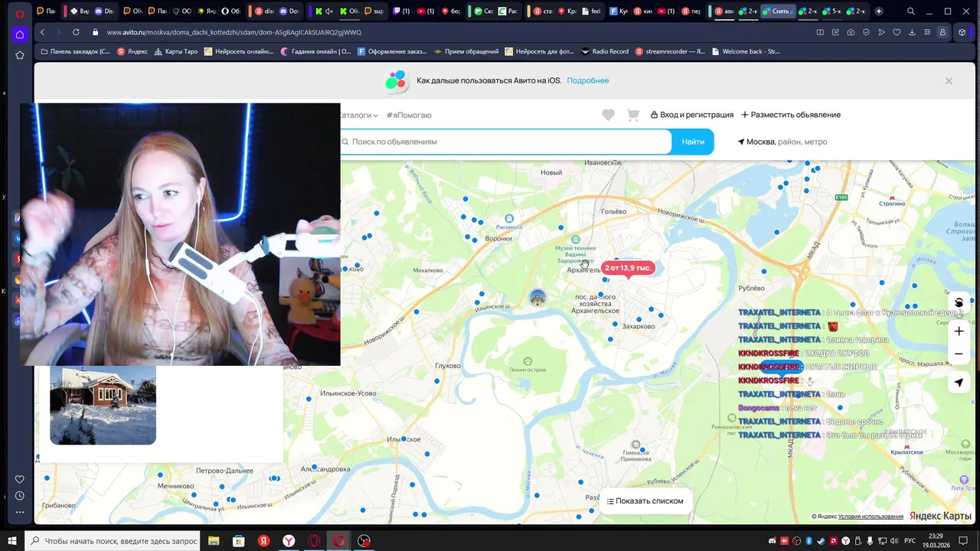Open Москва, район, метро location selector

(x=782, y=142)
